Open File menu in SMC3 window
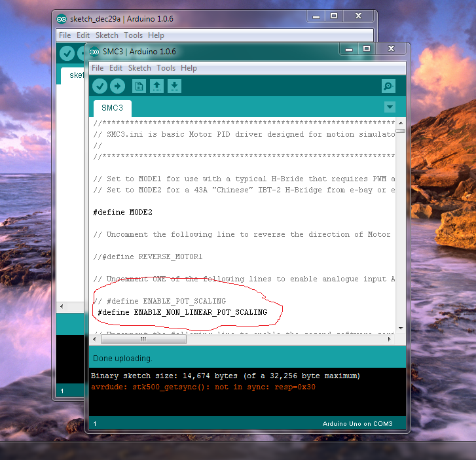This screenshot has height=460, width=476. pyautogui.click(x=98, y=68)
